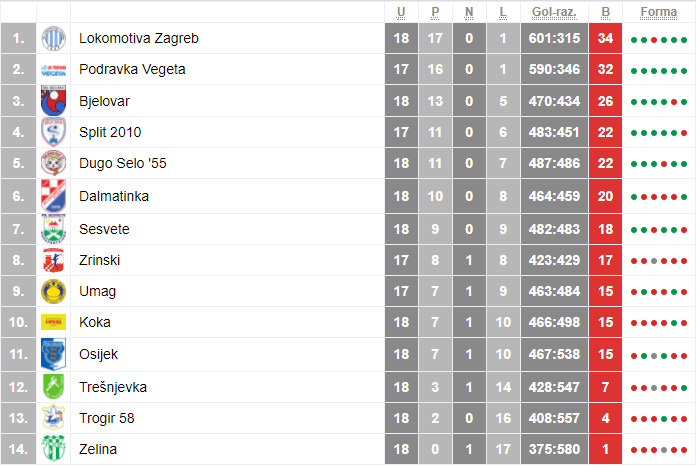Open the Osijek team link
Screen dimensions: 698x467
click(98, 354)
